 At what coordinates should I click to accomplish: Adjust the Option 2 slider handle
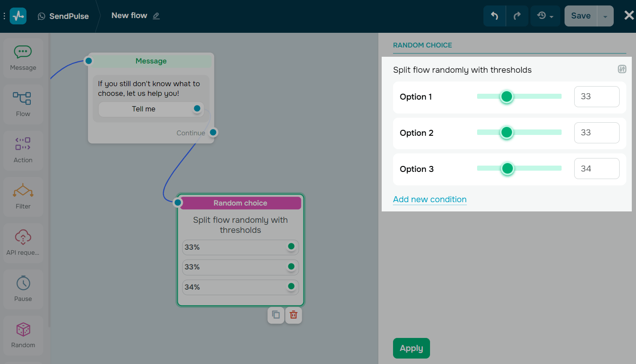pos(507,132)
